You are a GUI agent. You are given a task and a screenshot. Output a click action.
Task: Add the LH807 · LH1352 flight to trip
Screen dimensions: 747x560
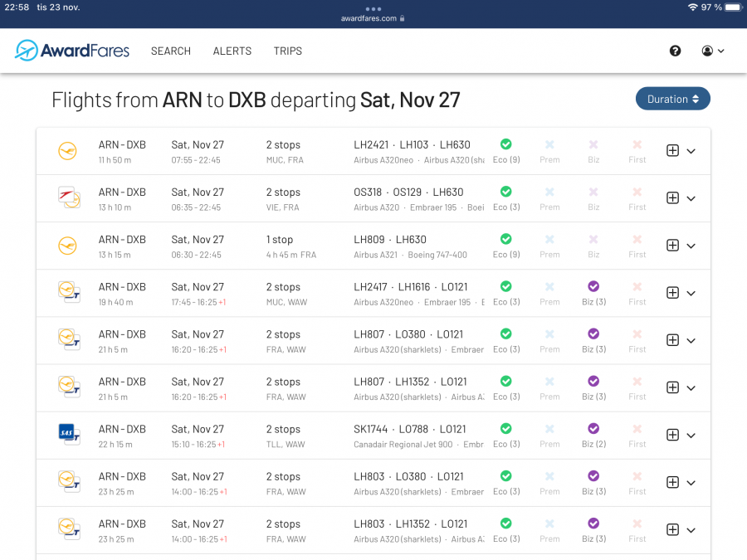(672, 387)
